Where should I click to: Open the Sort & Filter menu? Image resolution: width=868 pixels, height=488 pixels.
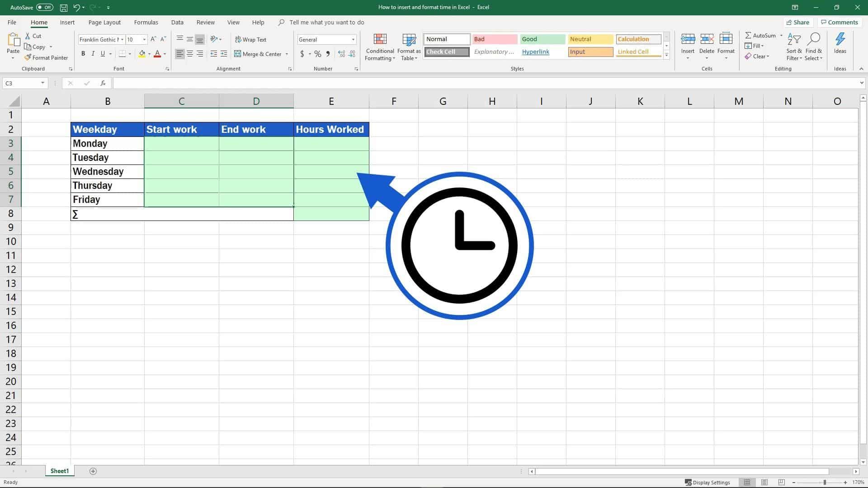tap(794, 47)
